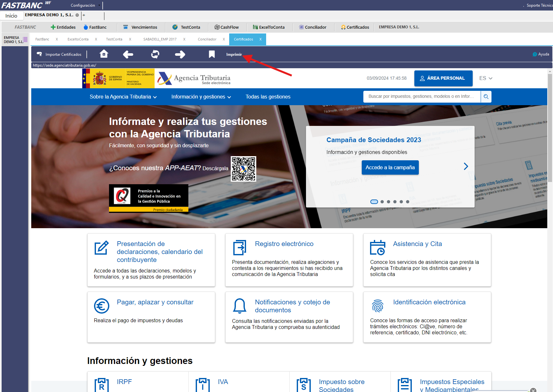Click the Impuestos Especiales icon
The width and height of the screenshot is (553, 392).
[405, 385]
